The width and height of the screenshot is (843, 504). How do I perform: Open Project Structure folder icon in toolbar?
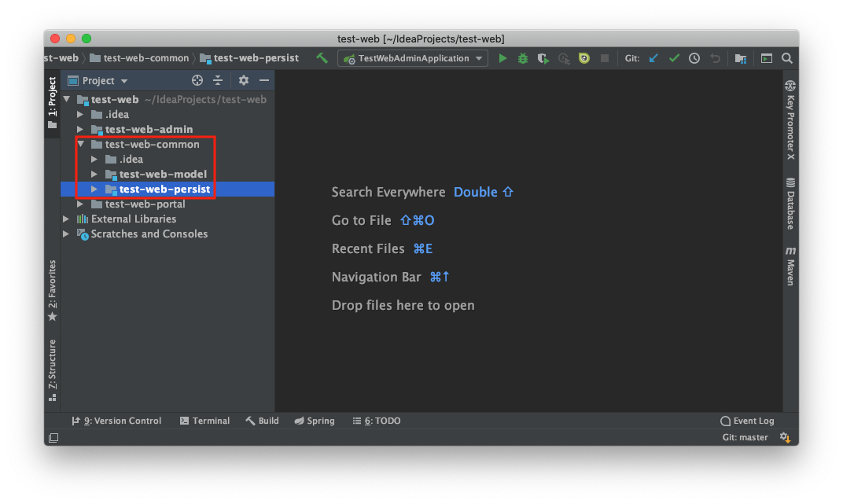[x=741, y=58]
